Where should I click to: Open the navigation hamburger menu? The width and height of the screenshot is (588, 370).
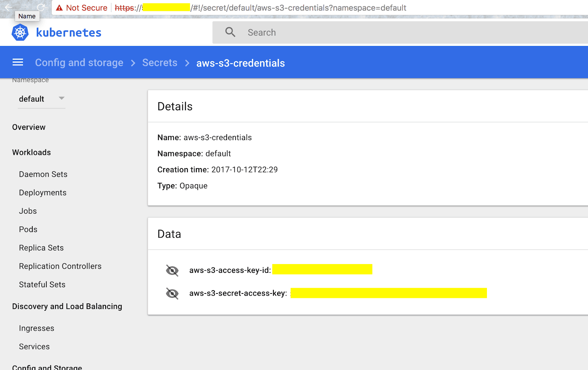[x=18, y=62]
